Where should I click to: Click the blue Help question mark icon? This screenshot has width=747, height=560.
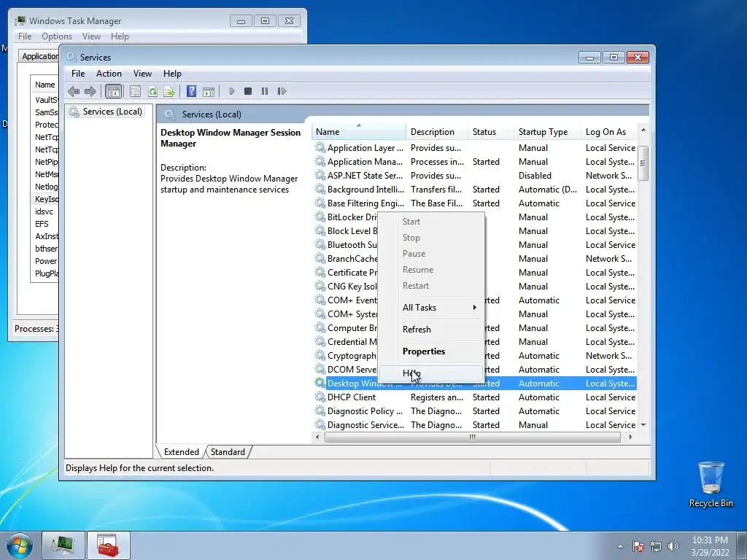[x=192, y=91]
